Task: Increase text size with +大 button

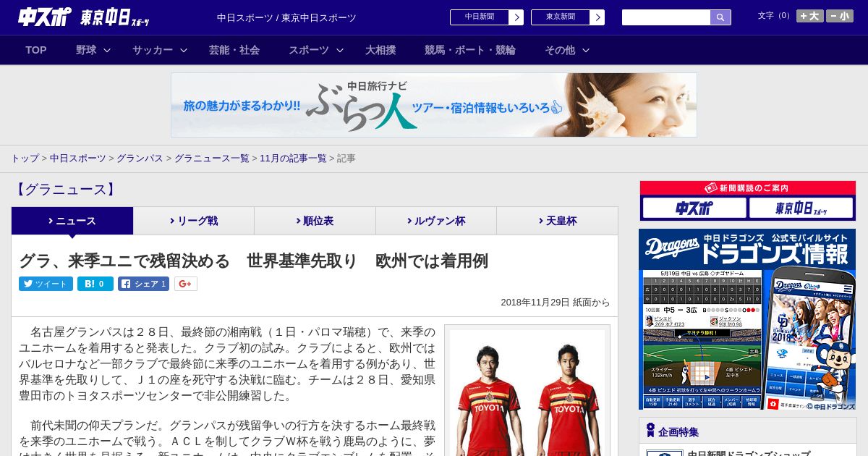Action: click(810, 16)
